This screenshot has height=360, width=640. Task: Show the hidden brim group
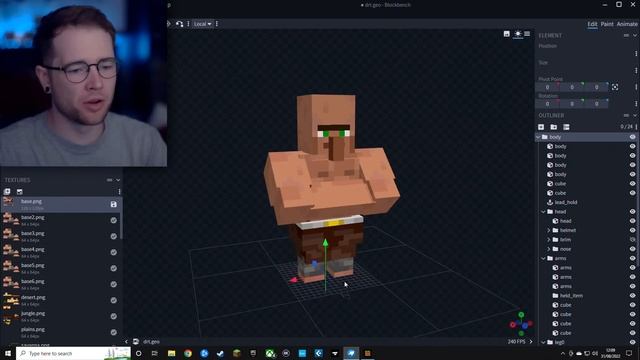pos(633,240)
